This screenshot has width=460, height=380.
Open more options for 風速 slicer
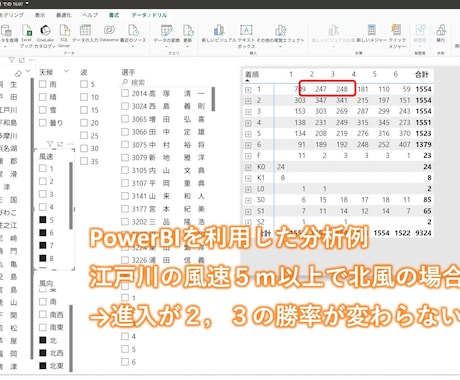70,144
